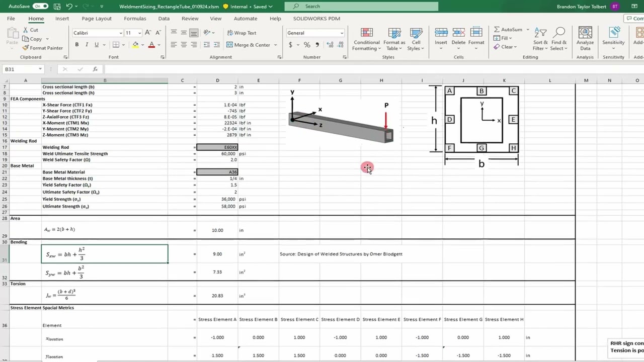The height and width of the screenshot is (362, 644).
Task: Open the File menu
Action: pyautogui.click(x=11, y=19)
